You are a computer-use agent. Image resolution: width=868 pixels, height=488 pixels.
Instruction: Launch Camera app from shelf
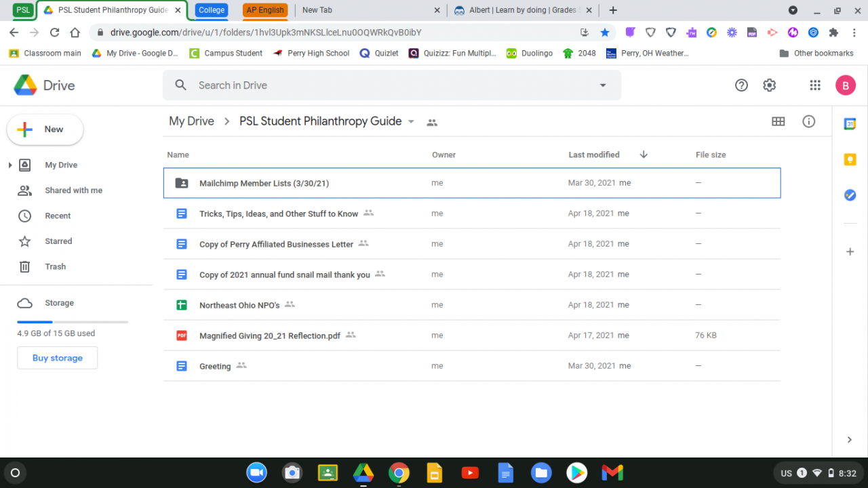tap(292, 473)
